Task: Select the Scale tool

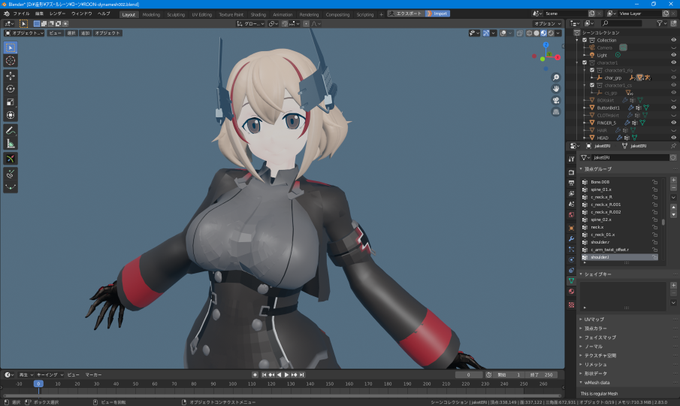Action: tap(10, 102)
